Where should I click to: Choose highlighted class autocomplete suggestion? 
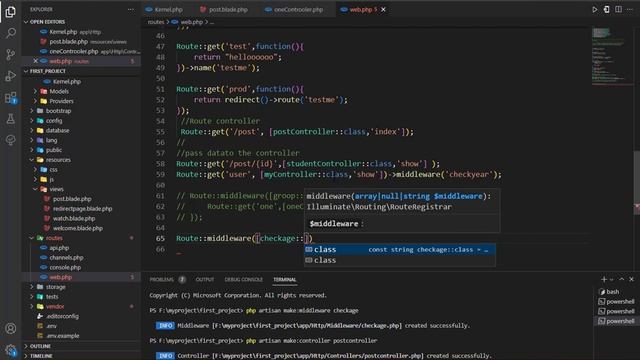[400, 249]
